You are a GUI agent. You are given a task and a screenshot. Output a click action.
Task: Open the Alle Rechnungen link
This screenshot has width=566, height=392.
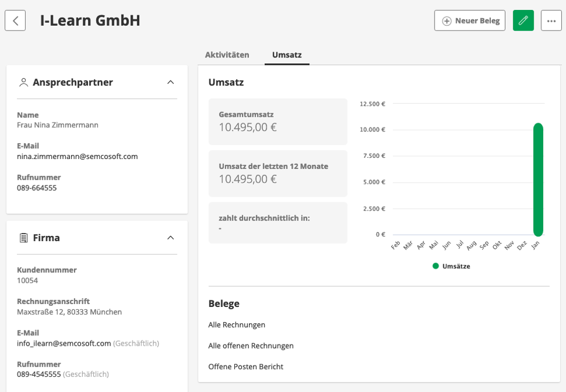pos(237,325)
